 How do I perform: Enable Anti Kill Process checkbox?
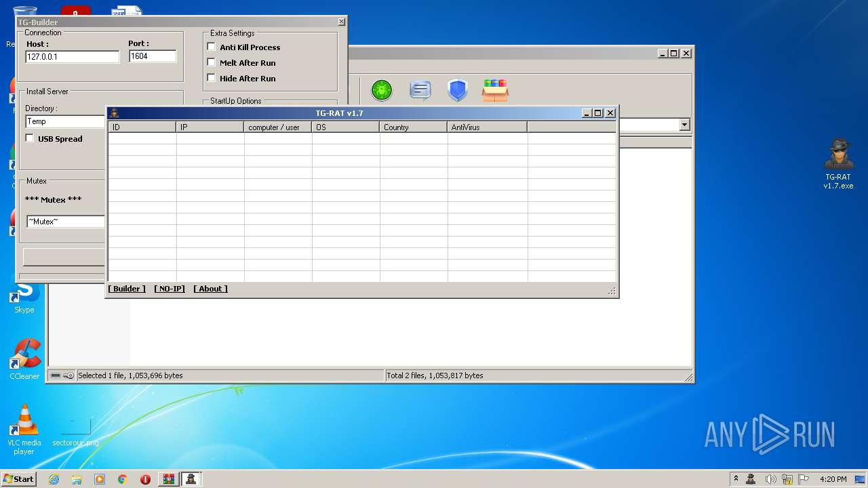click(212, 47)
